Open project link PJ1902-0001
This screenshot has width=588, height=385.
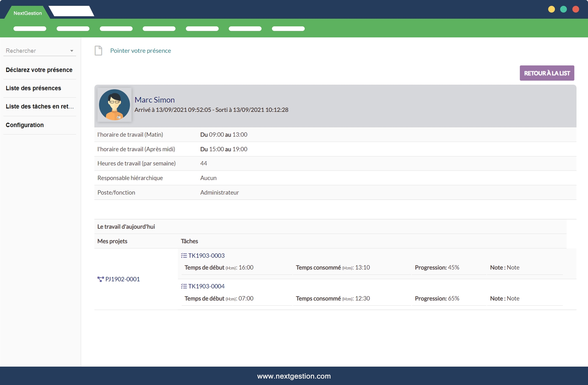[x=123, y=279]
